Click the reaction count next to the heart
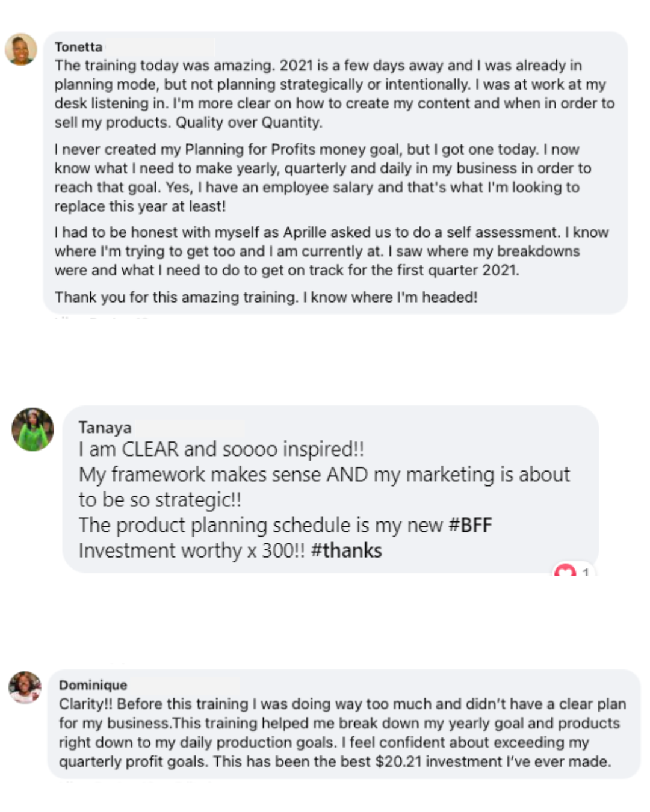This screenshot has width=650, height=812. click(x=586, y=571)
